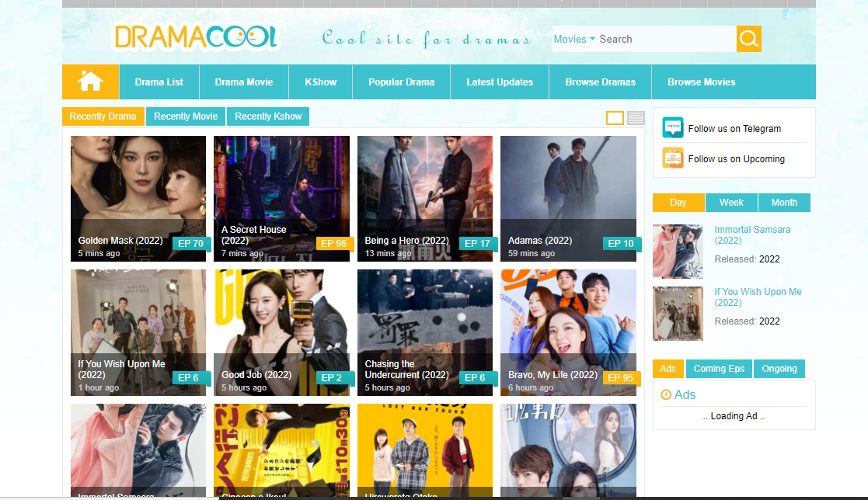Click the EP 70 badge on Golden Mask
Screen dimensions: 868x500
coord(191,243)
